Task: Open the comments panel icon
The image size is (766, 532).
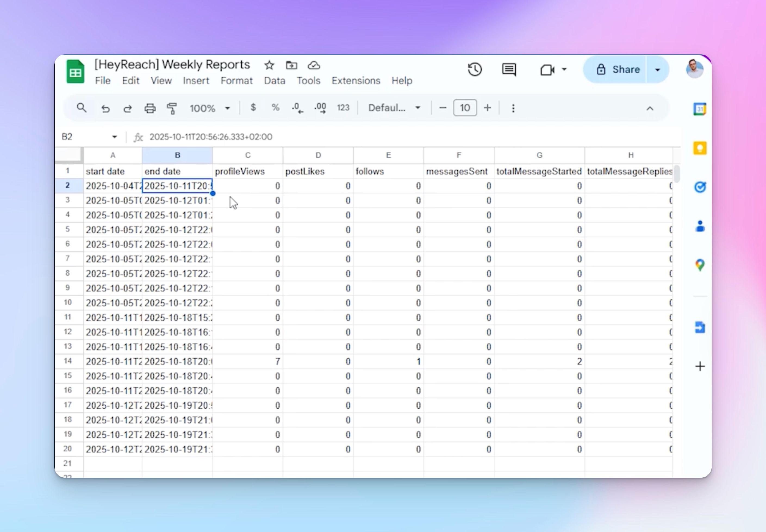Action: (509, 70)
